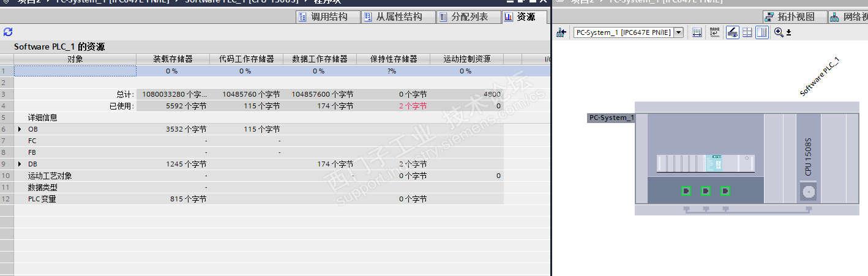Select the PC-System_1 device label
Image resolution: width=868 pixels, height=276 pixels.
[611, 117]
